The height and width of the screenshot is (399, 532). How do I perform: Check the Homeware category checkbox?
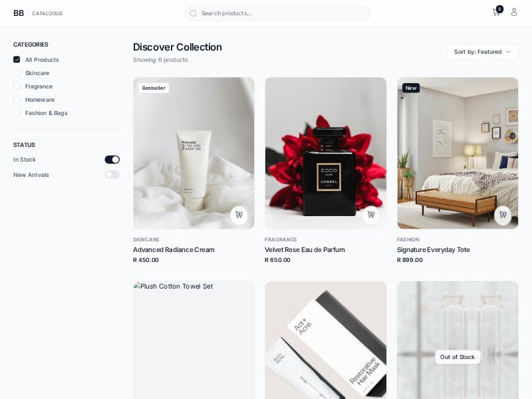[17, 99]
